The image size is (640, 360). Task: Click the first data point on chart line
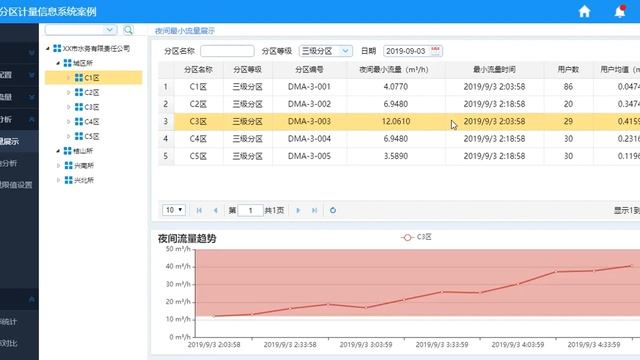214,316
